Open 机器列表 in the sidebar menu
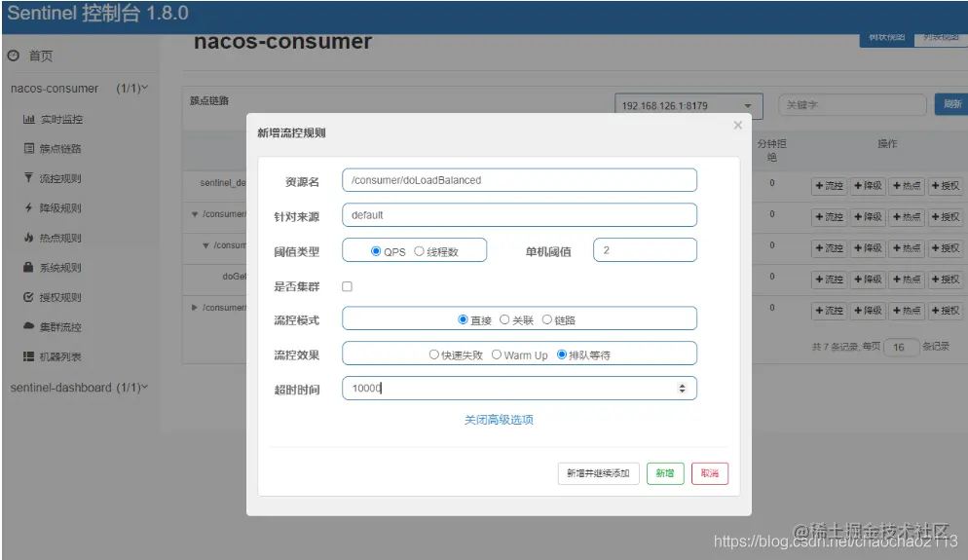This screenshot has height=560, width=968. (60, 356)
